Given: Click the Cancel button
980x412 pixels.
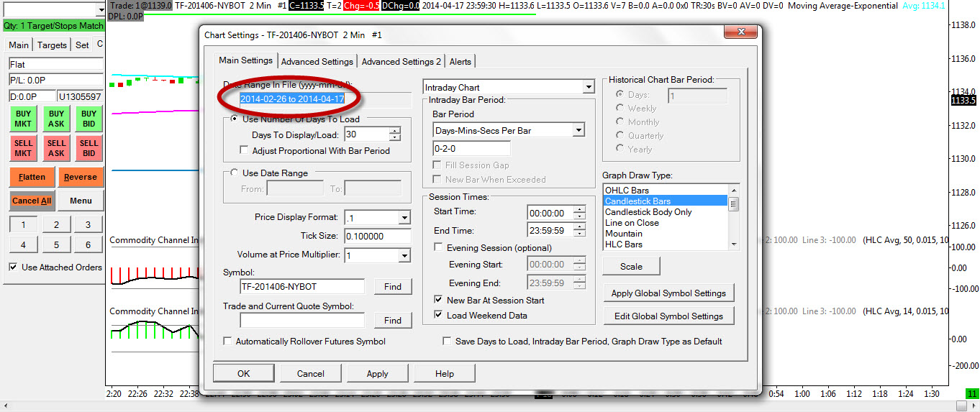Looking at the screenshot, I should coord(310,374).
